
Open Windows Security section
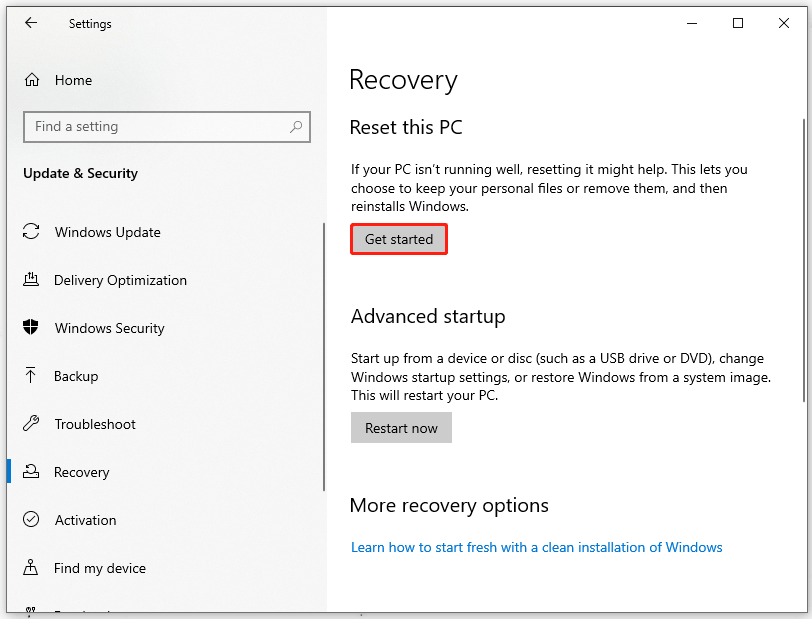[110, 328]
